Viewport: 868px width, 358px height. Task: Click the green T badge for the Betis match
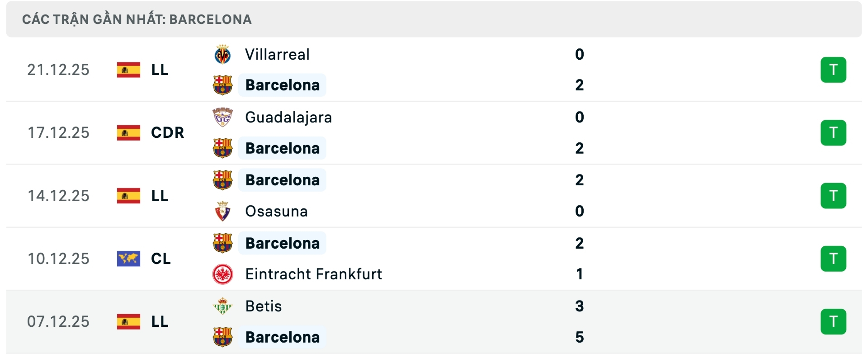click(833, 321)
